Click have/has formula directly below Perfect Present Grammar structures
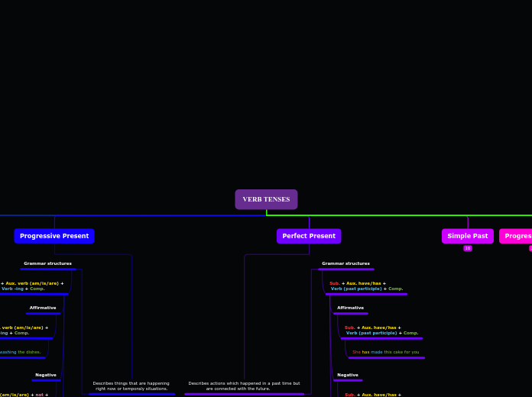Screen dimensions: 532x397 (366, 286)
